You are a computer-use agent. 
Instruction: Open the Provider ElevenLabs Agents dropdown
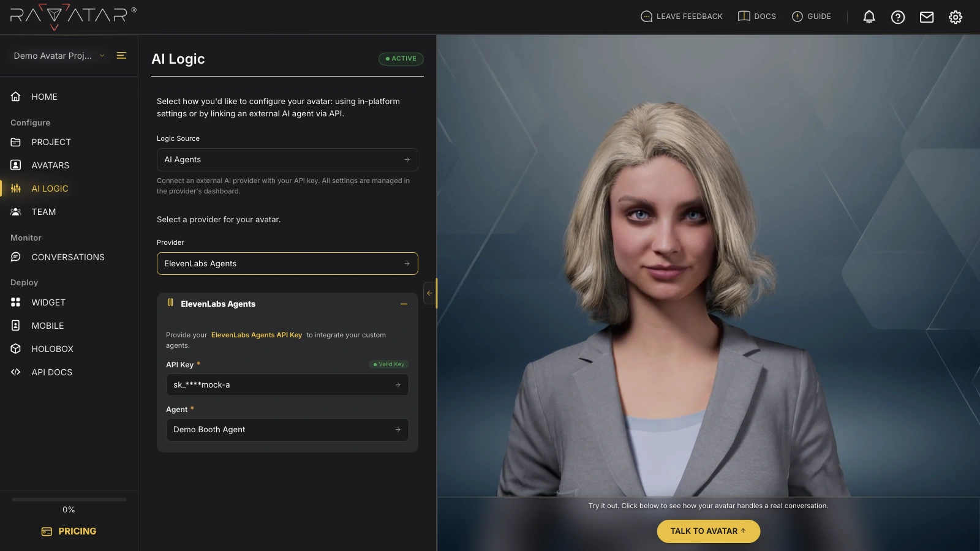pyautogui.click(x=287, y=264)
